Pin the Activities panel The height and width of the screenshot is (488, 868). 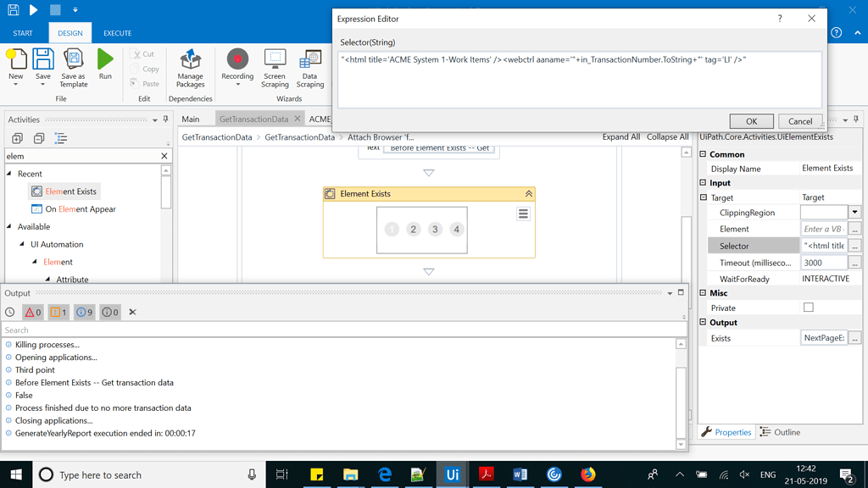pyautogui.click(x=164, y=119)
